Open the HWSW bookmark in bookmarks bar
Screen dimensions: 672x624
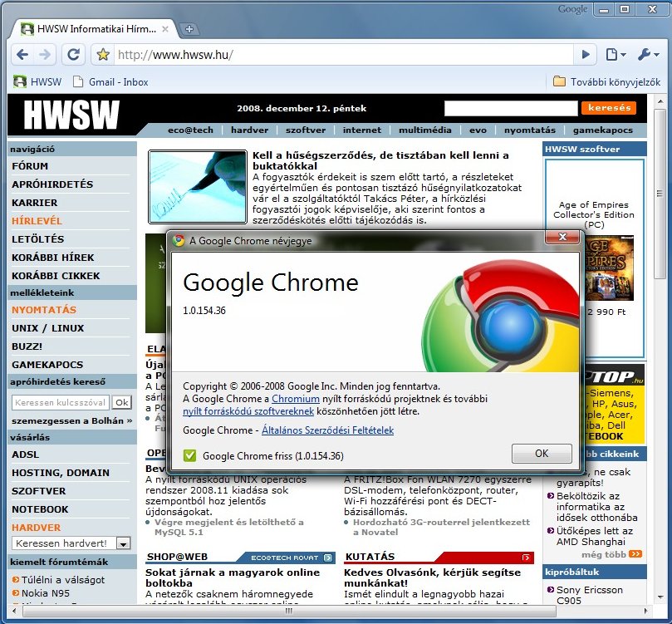tap(37, 81)
